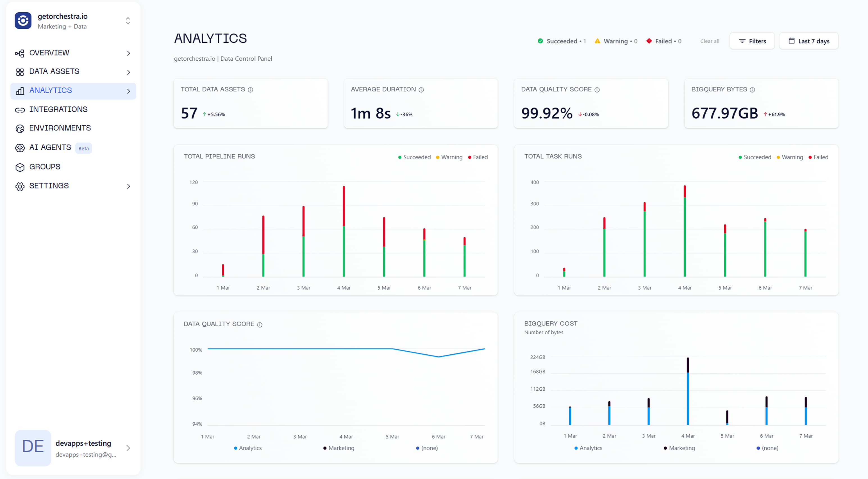Click the Orchestra logo icon
This screenshot has height=479, width=868.
(x=23, y=21)
